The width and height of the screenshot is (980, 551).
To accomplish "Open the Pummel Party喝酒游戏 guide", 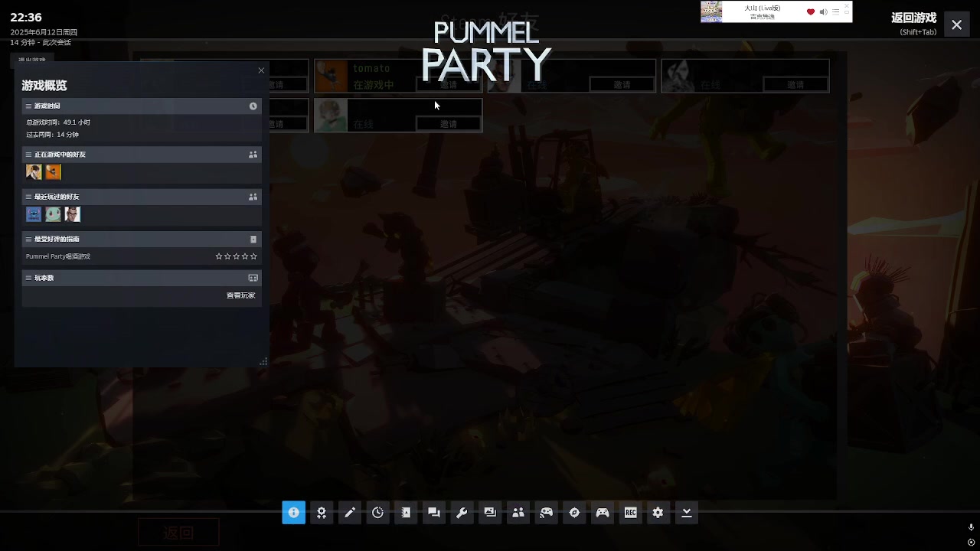I will tap(58, 256).
